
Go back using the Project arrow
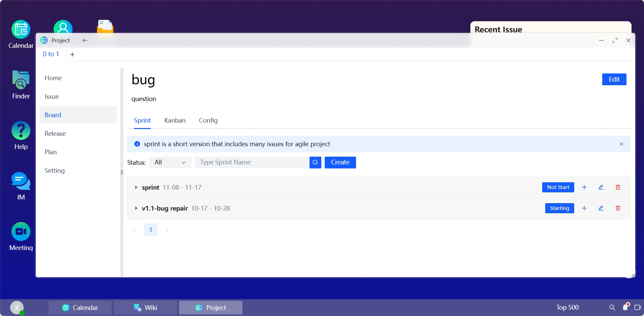(x=85, y=40)
